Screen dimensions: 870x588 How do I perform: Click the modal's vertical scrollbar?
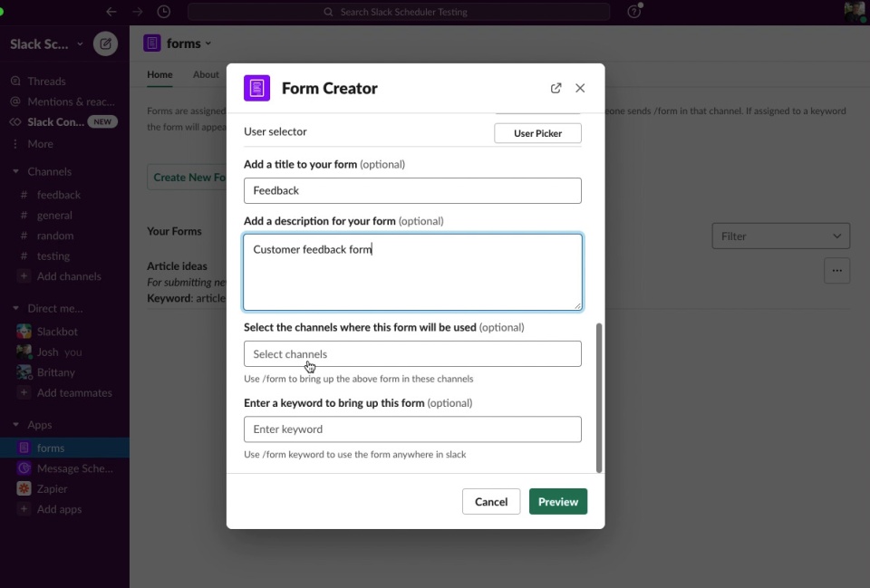(x=598, y=397)
